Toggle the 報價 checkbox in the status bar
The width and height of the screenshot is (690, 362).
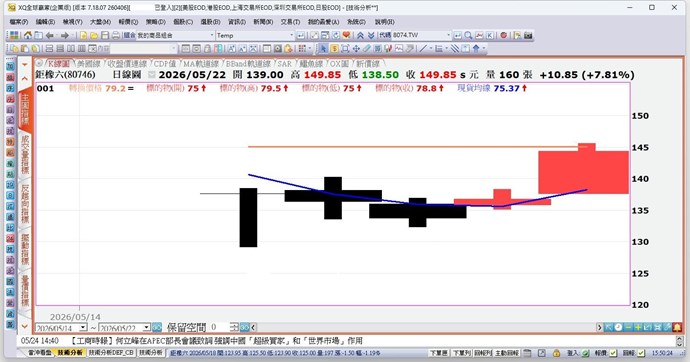613,353
